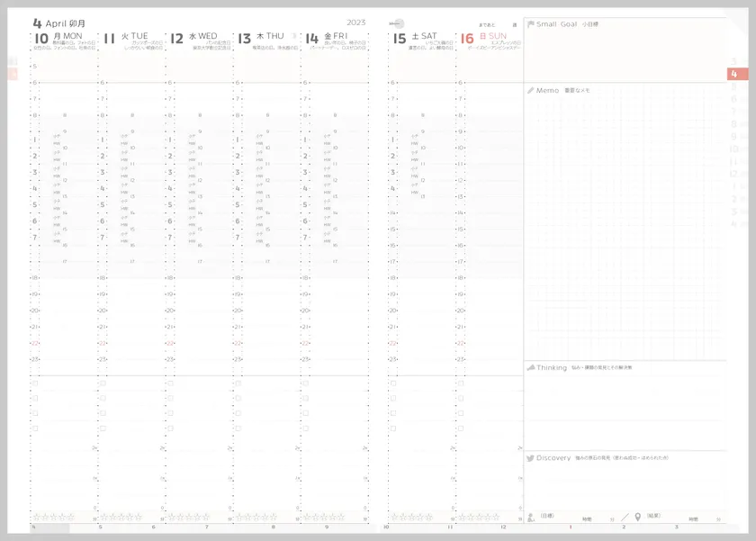
Task: Click the flag icon beside Small Goal
Action: click(x=530, y=24)
